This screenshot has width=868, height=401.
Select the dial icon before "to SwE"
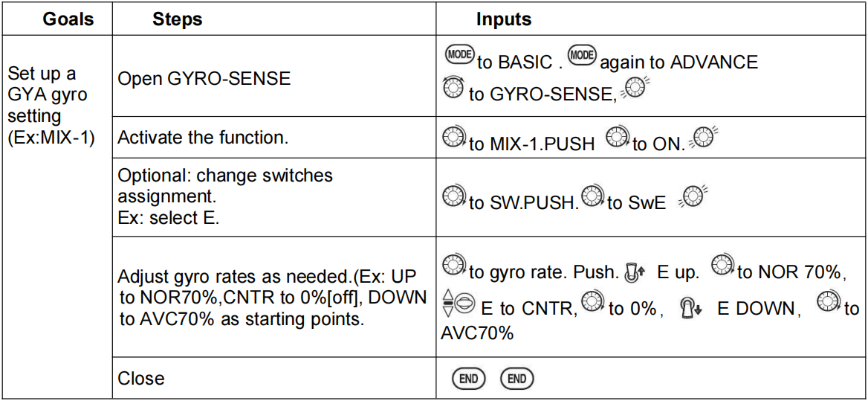[x=592, y=199]
